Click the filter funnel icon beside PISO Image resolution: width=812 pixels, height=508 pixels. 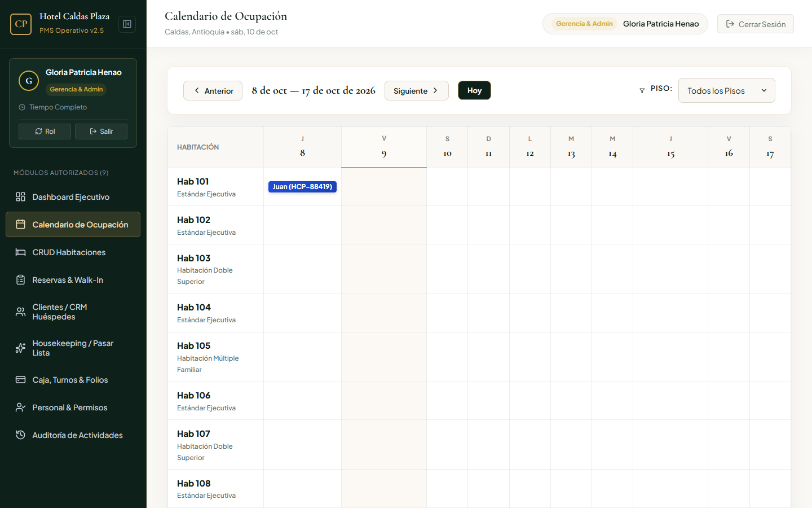coord(642,90)
